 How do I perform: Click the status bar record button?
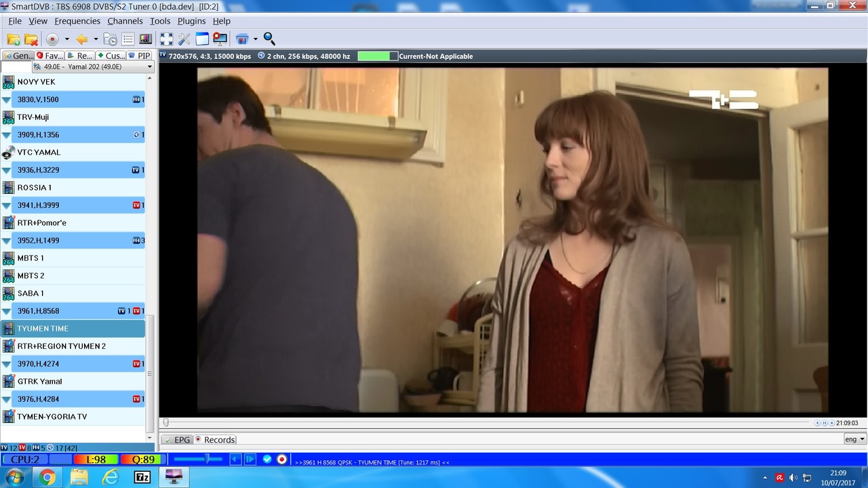[282, 460]
